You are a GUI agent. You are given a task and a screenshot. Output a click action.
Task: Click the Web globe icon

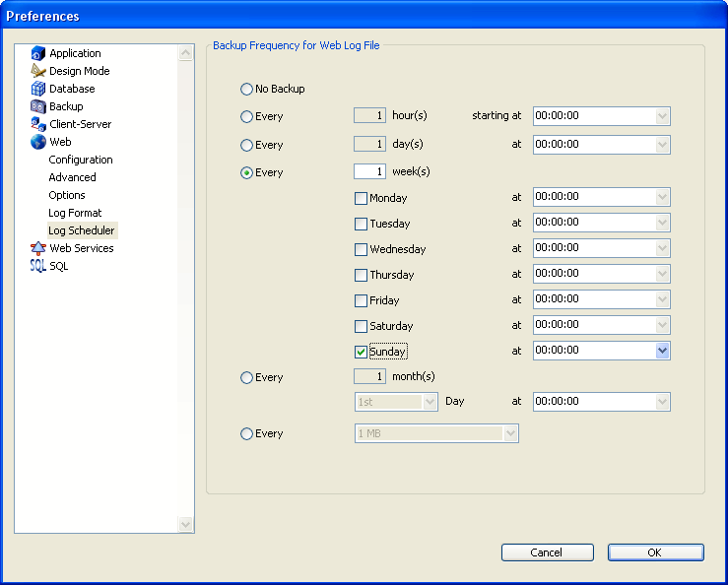(38, 142)
